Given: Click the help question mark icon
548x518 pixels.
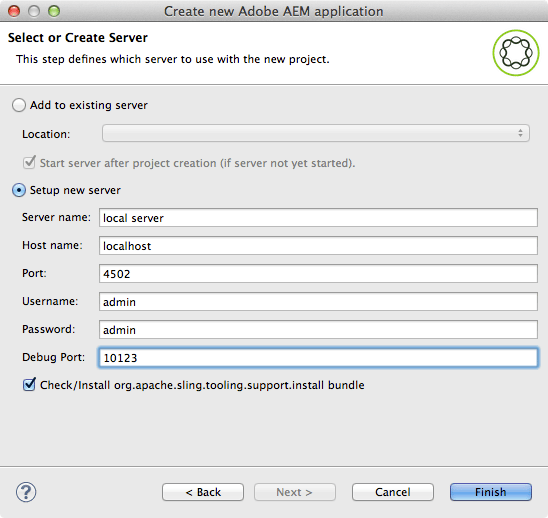Looking at the screenshot, I should click(x=26, y=492).
